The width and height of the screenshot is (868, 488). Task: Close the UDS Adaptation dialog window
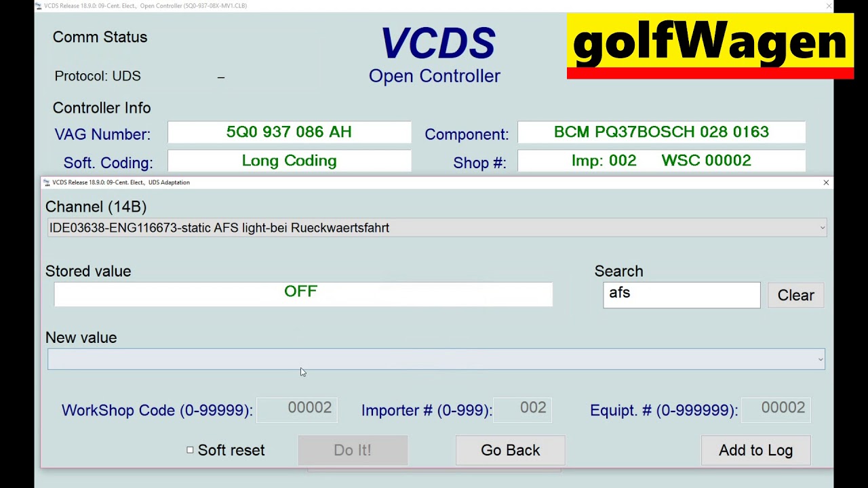(x=826, y=182)
